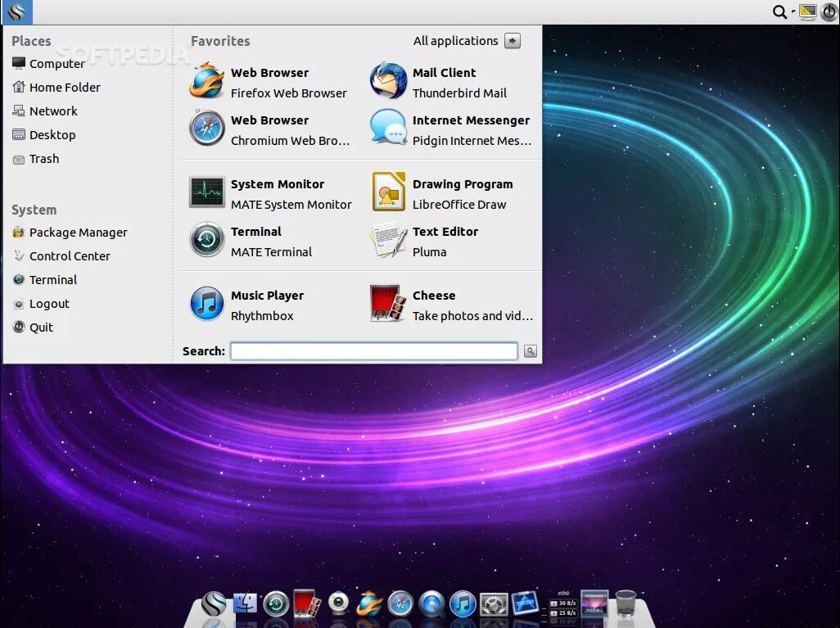The width and height of the screenshot is (840, 628).
Task: Open the music note icon in dock
Action: [x=463, y=604]
